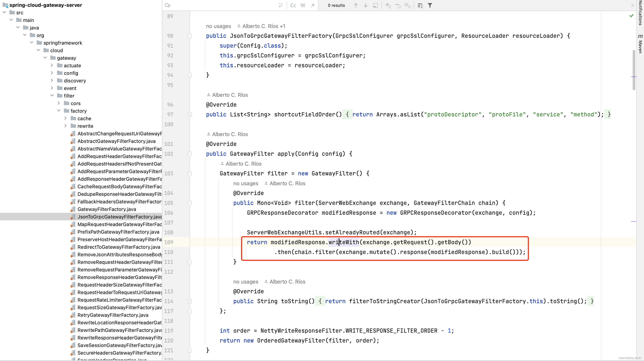
Task: Jump to previous occurrence with up arrow icon
Action: click(355, 5)
